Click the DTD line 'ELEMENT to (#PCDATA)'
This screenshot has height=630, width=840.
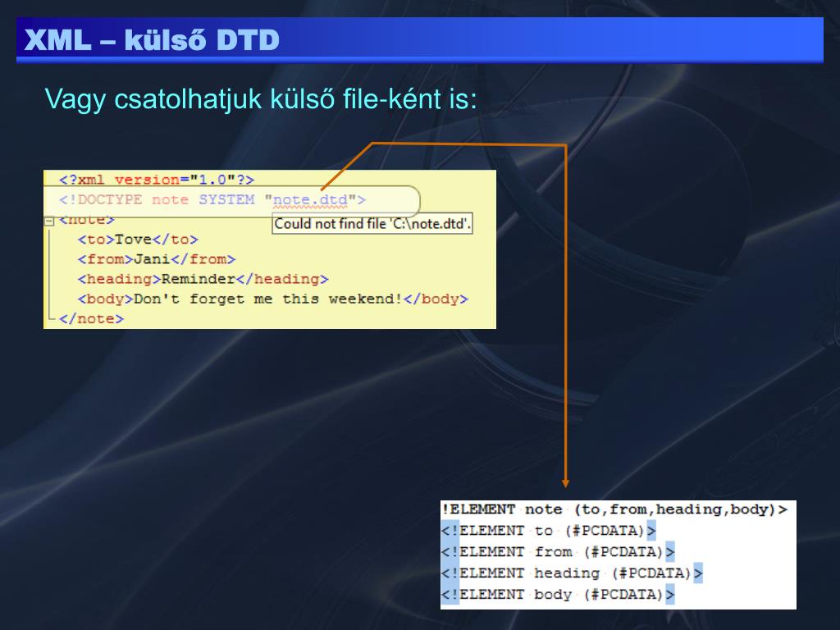[x=549, y=531]
